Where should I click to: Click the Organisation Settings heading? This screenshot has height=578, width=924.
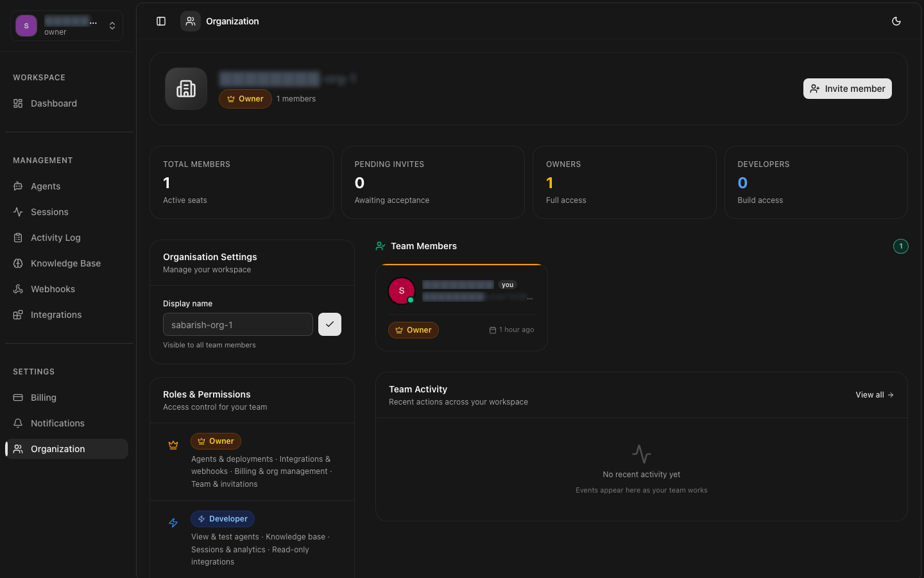(210, 257)
